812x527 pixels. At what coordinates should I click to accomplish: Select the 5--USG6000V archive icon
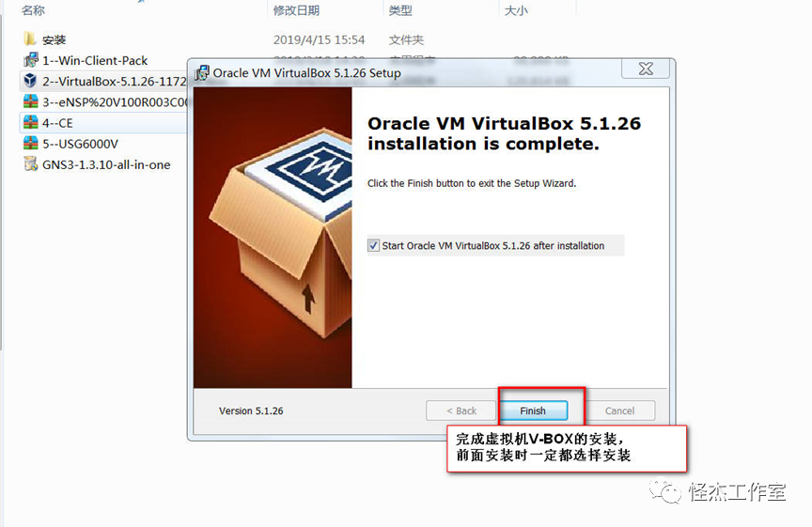[x=31, y=144]
